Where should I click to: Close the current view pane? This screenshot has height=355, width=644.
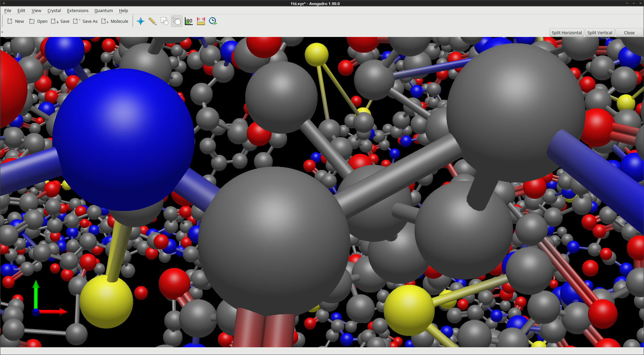pos(629,33)
